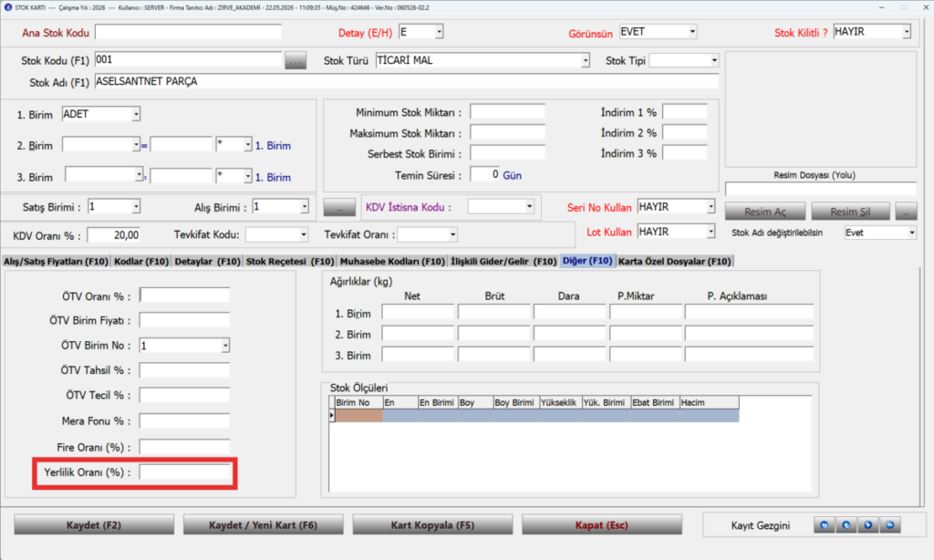
Task: Click the İndirim 1 % field
Action: (x=685, y=112)
